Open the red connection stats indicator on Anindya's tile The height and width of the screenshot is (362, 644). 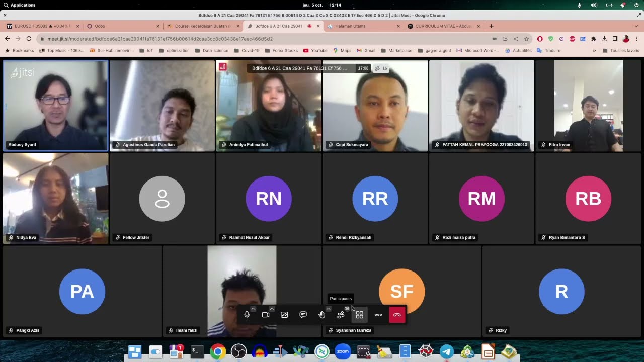pos(222,66)
